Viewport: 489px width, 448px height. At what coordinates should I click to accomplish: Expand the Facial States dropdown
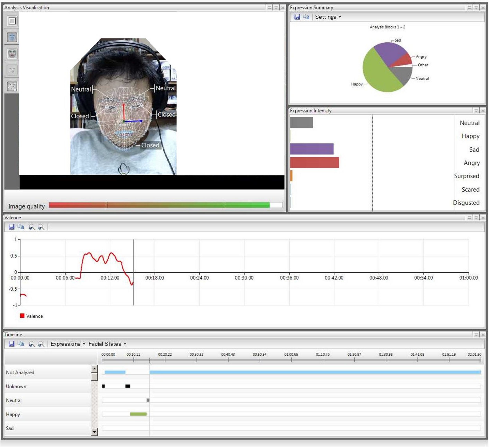point(107,344)
